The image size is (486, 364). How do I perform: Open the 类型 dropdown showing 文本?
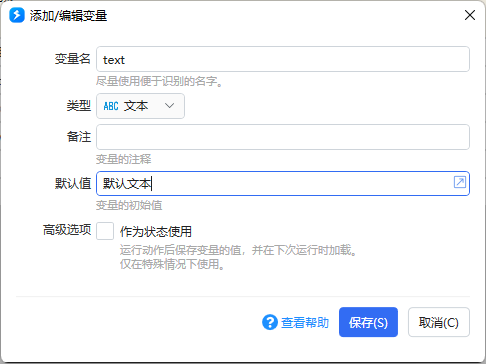point(140,106)
